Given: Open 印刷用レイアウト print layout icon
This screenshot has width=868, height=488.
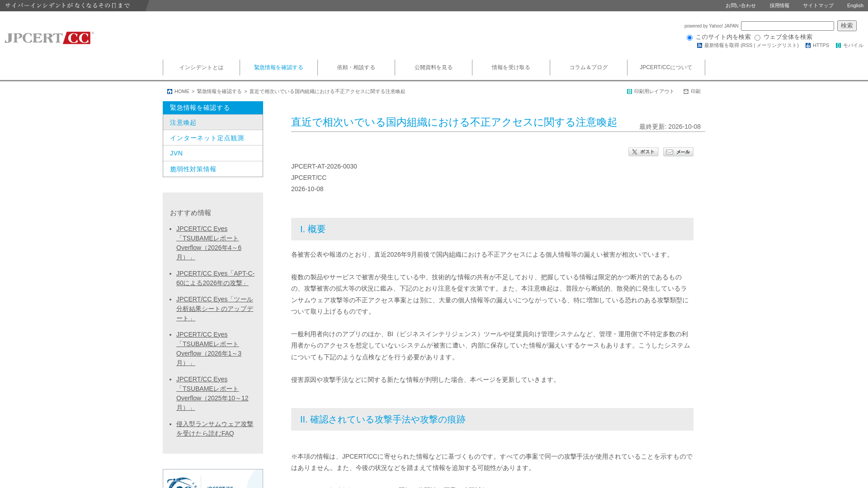Looking at the screenshot, I should (x=629, y=92).
